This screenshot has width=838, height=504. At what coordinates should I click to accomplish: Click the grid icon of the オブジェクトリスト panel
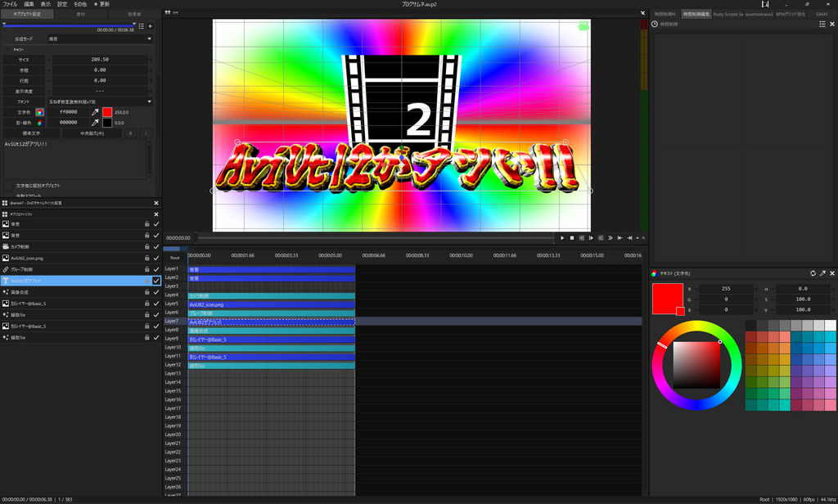coord(5,214)
